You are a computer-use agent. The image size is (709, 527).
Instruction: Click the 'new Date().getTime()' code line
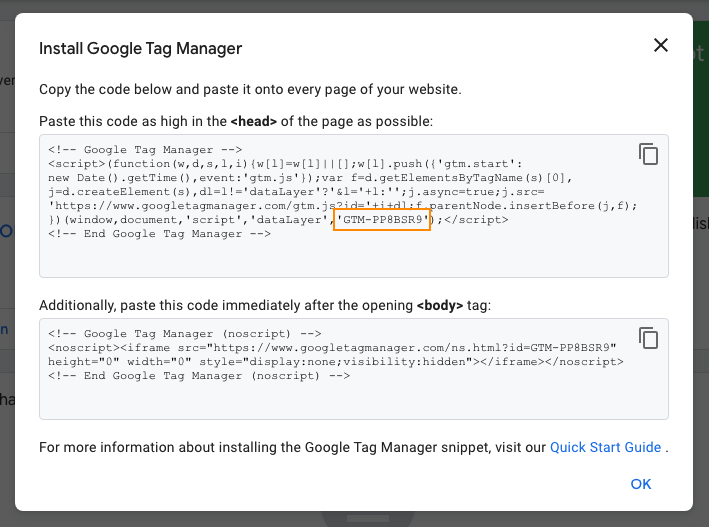[x=310, y=178]
